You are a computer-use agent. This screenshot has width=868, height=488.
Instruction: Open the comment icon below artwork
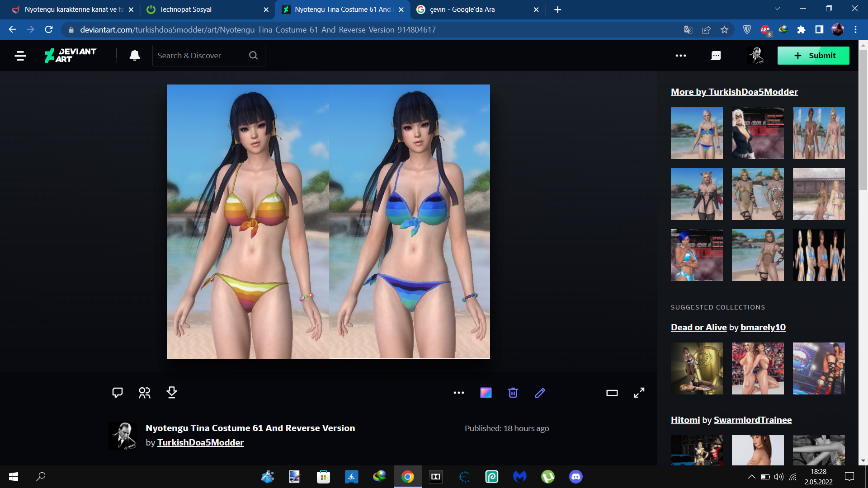point(118,393)
